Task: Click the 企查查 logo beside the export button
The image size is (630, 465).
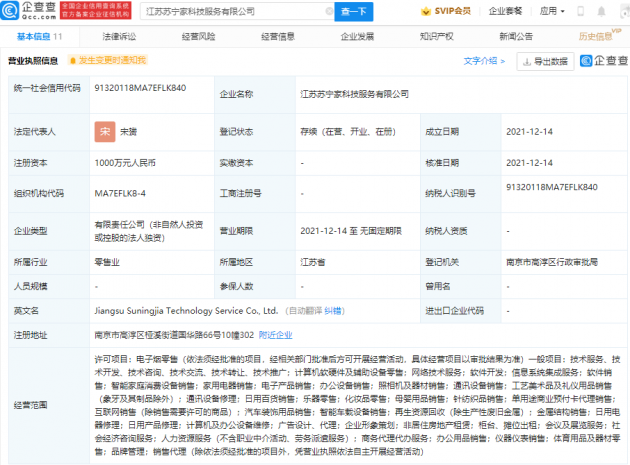Action: point(604,61)
